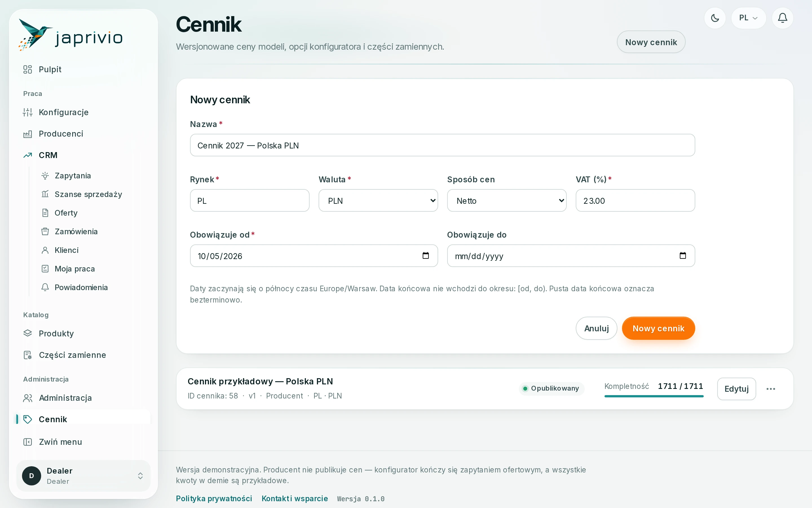Click the Rynek input field
The image size is (812, 508).
coord(250,201)
